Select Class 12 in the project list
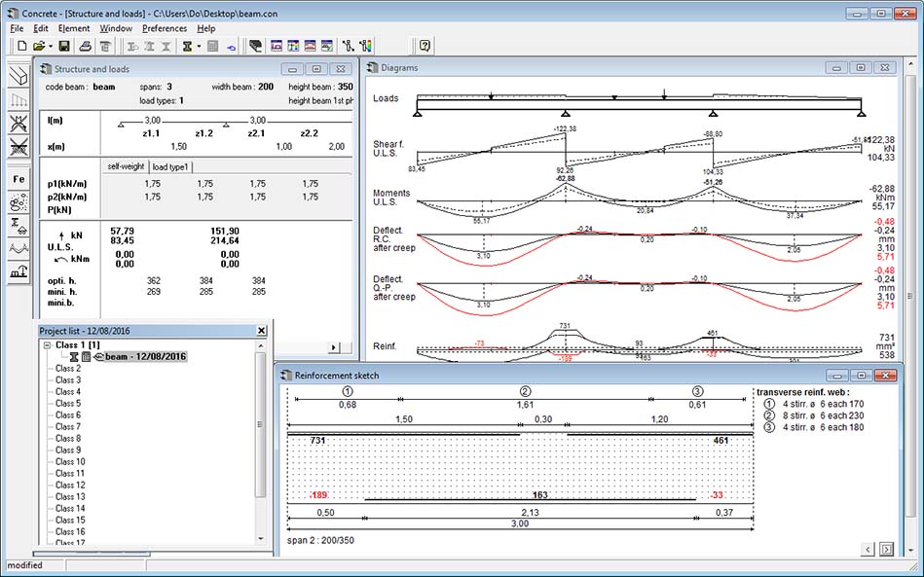Viewport: 924px width, 577px height. point(70,486)
